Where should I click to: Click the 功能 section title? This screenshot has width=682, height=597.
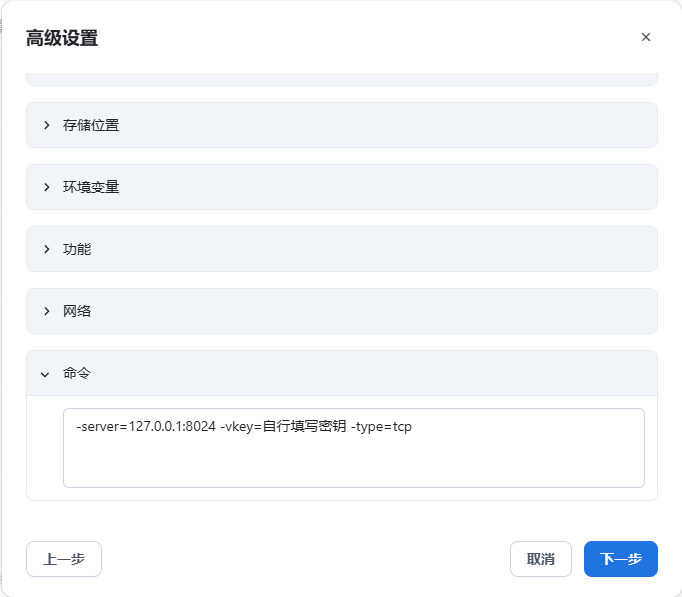77,249
